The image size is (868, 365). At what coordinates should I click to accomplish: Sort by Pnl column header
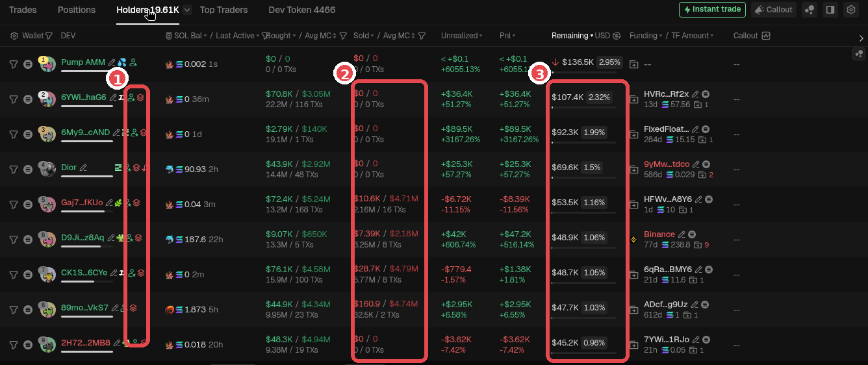507,36
